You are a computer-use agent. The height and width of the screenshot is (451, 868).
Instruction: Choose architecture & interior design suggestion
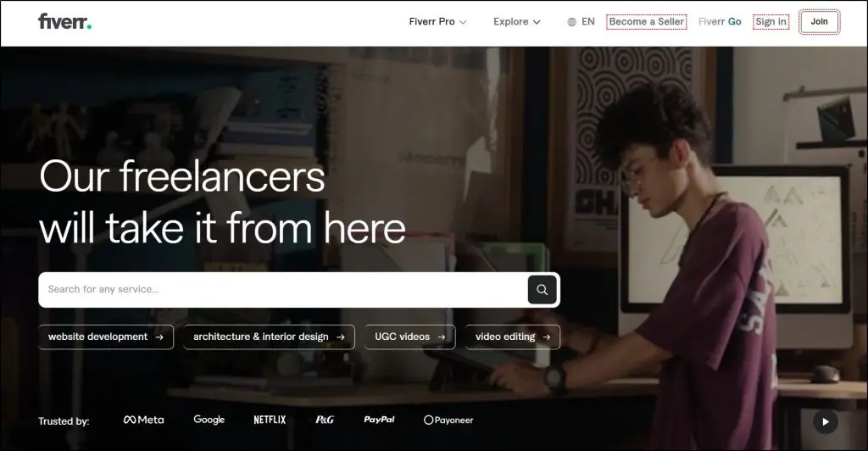point(269,337)
